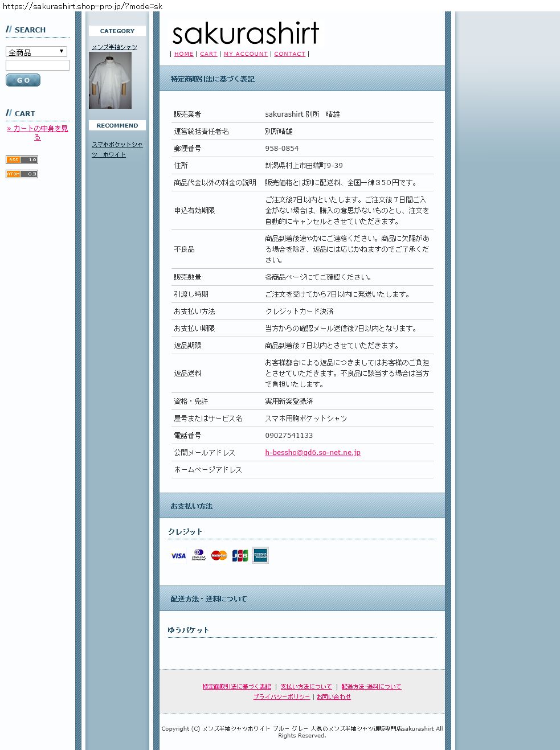Select CONTACT in the top menu

point(289,54)
